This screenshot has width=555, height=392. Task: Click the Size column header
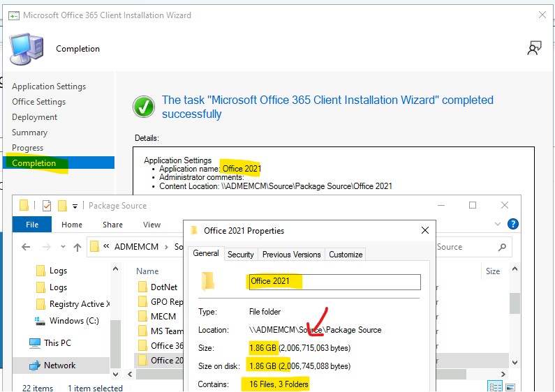coord(493,271)
